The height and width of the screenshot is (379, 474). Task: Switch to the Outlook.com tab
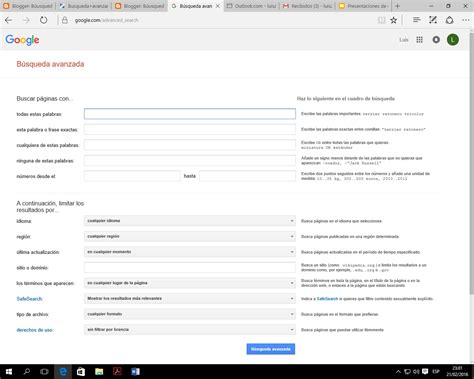click(x=252, y=6)
